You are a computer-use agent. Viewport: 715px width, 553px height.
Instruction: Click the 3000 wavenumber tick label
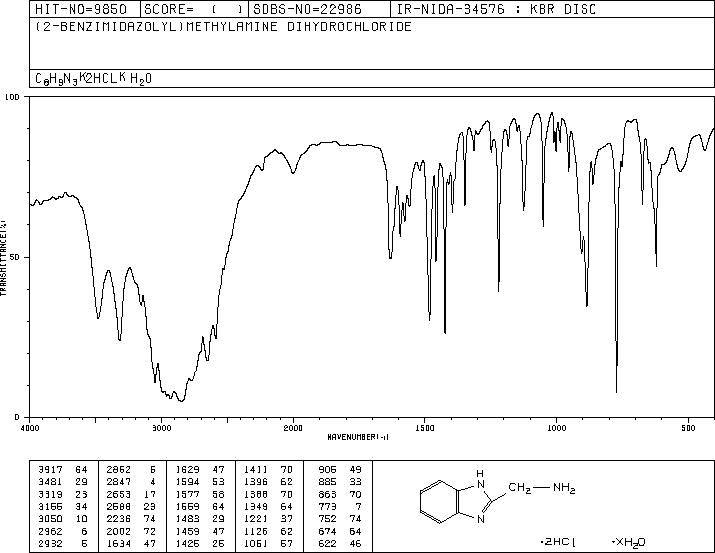pos(161,428)
